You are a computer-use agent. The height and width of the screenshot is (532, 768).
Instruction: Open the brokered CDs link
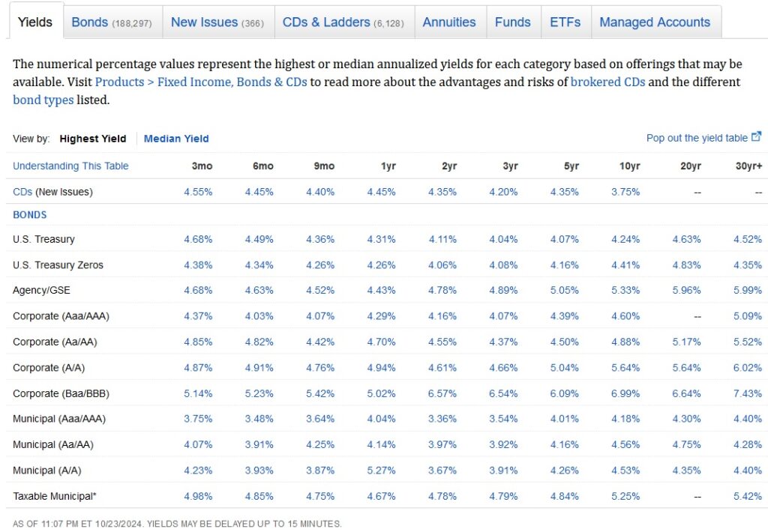(x=607, y=82)
